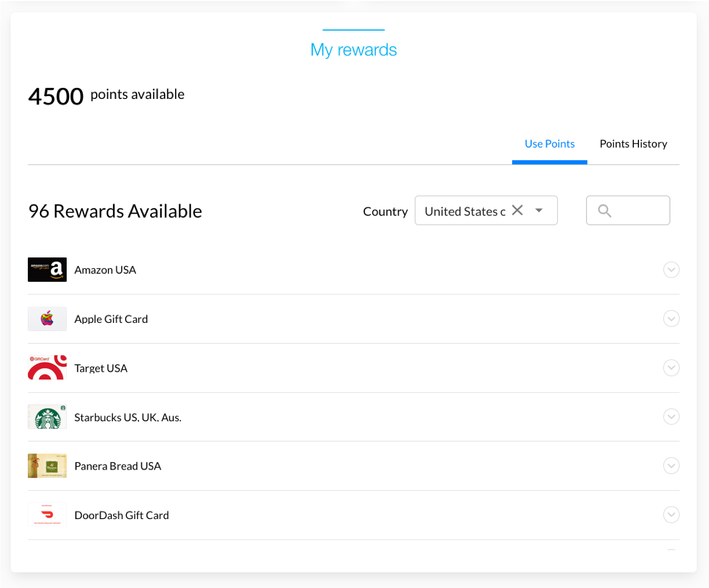Expand the Target USA reward options

[x=671, y=368]
